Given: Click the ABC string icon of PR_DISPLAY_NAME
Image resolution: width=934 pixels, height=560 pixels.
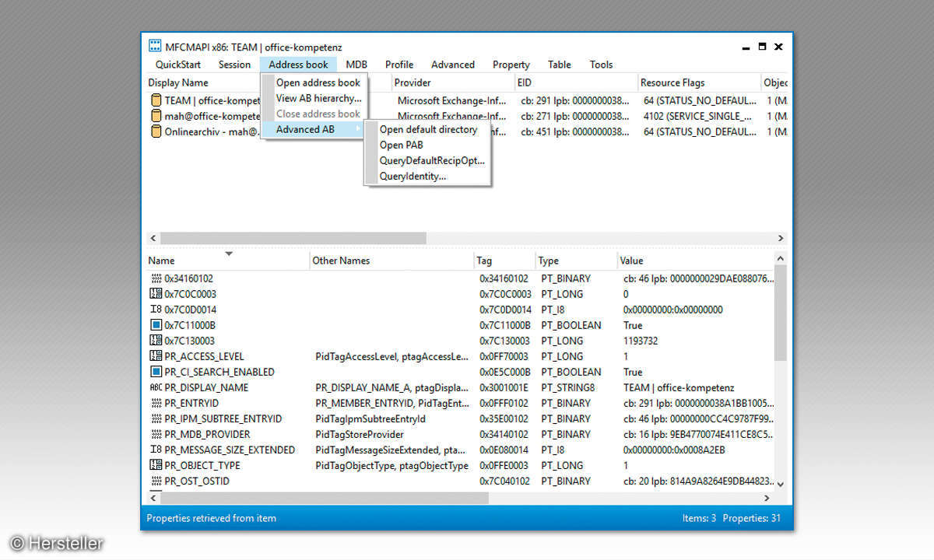Looking at the screenshot, I should (156, 387).
